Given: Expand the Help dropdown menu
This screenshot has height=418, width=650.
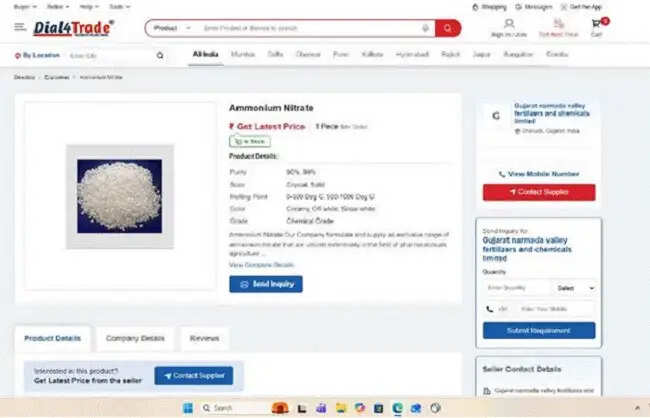Looking at the screenshot, I should [x=89, y=7].
